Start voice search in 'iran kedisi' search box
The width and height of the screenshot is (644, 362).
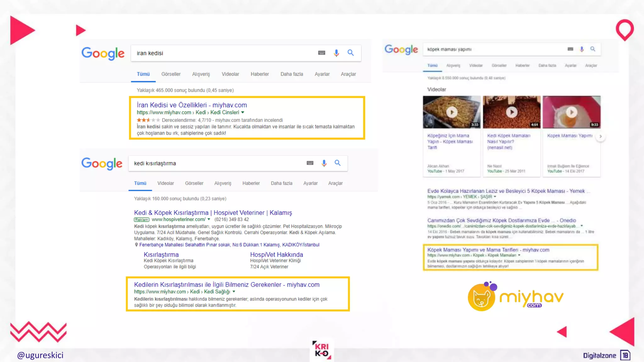click(x=336, y=53)
